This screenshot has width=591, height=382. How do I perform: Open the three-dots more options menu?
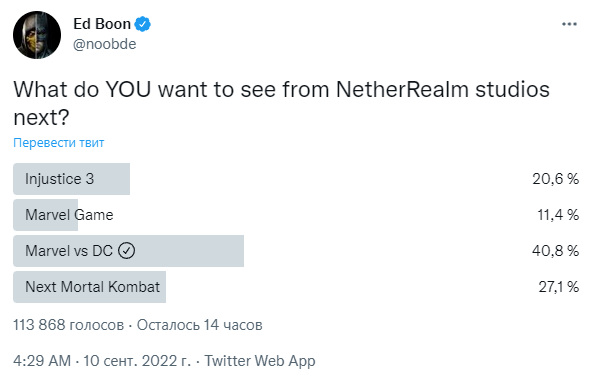(x=569, y=25)
